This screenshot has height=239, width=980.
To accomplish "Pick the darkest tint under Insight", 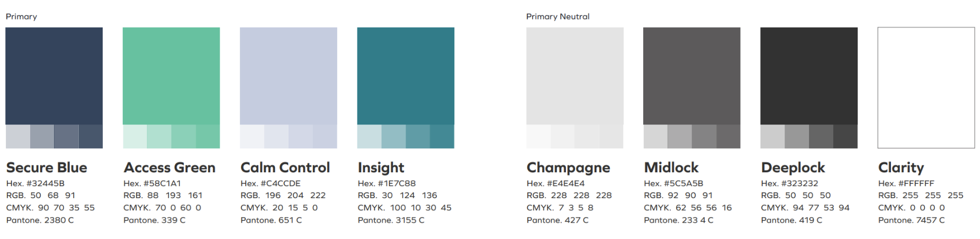I will coord(442,137).
